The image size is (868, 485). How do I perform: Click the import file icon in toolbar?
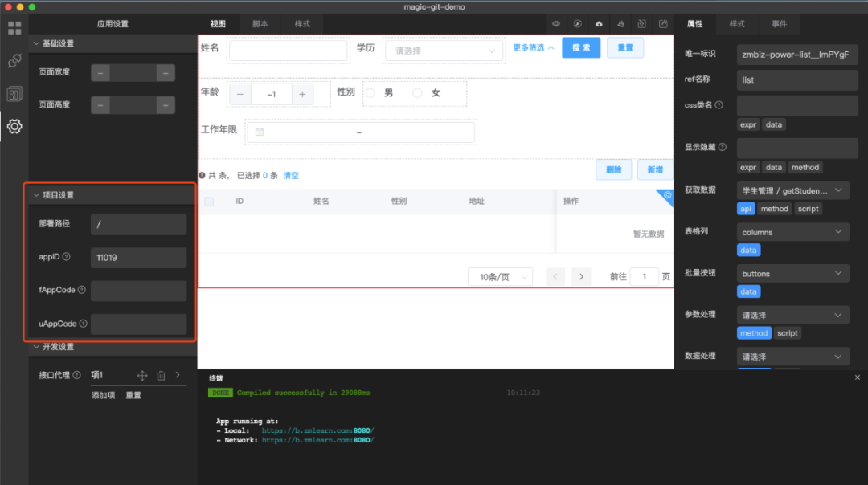pos(641,24)
